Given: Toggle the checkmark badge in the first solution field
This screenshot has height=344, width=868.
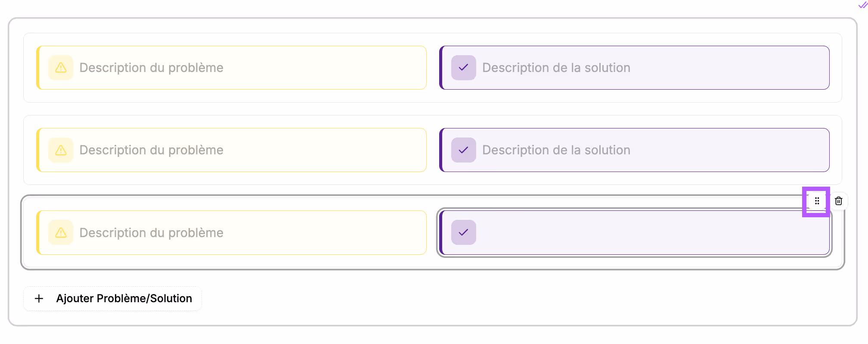Looking at the screenshot, I should [x=464, y=68].
